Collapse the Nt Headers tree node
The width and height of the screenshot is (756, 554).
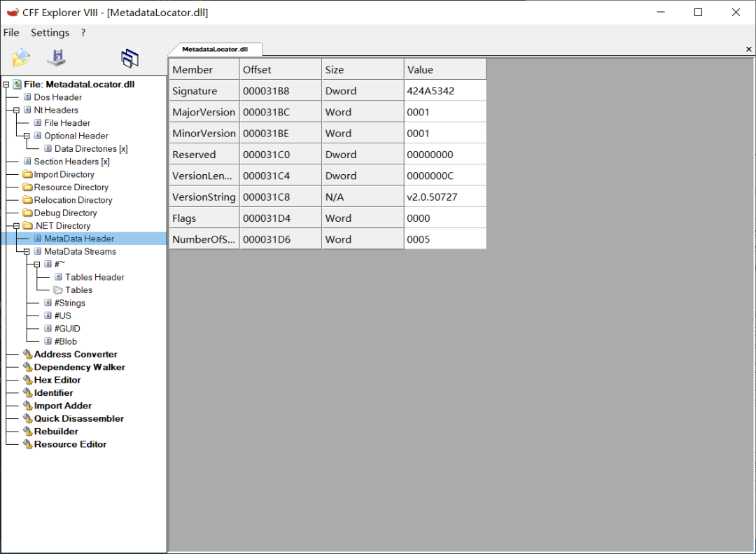(x=16, y=111)
